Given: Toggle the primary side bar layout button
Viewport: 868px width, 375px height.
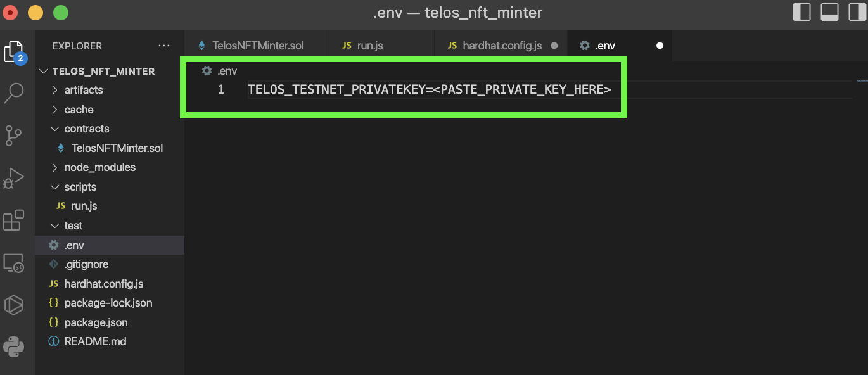Looking at the screenshot, I should [801, 12].
